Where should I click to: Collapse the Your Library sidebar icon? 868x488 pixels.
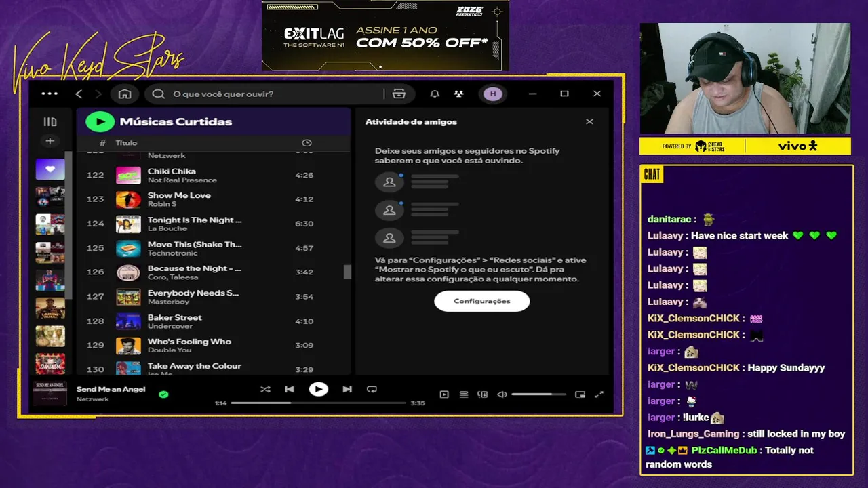[x=50, y=122]
